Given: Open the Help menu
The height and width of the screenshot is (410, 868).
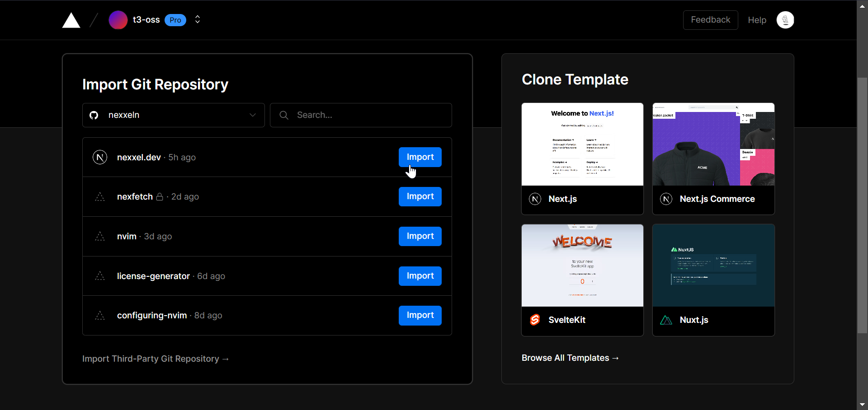Looking at the screenshot, I should coord(757,20).
